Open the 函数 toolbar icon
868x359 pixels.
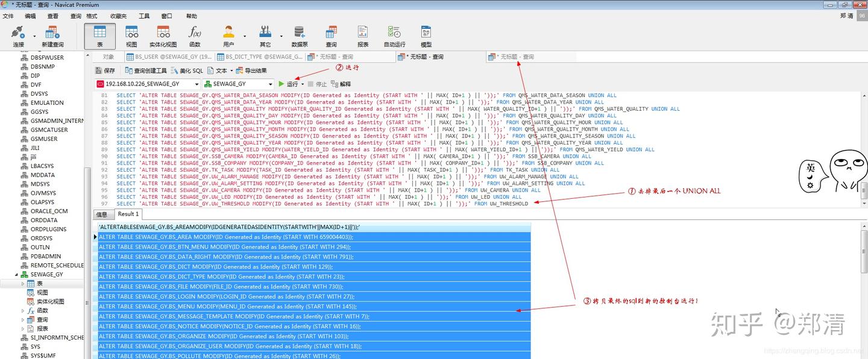[x=195, y=36]
